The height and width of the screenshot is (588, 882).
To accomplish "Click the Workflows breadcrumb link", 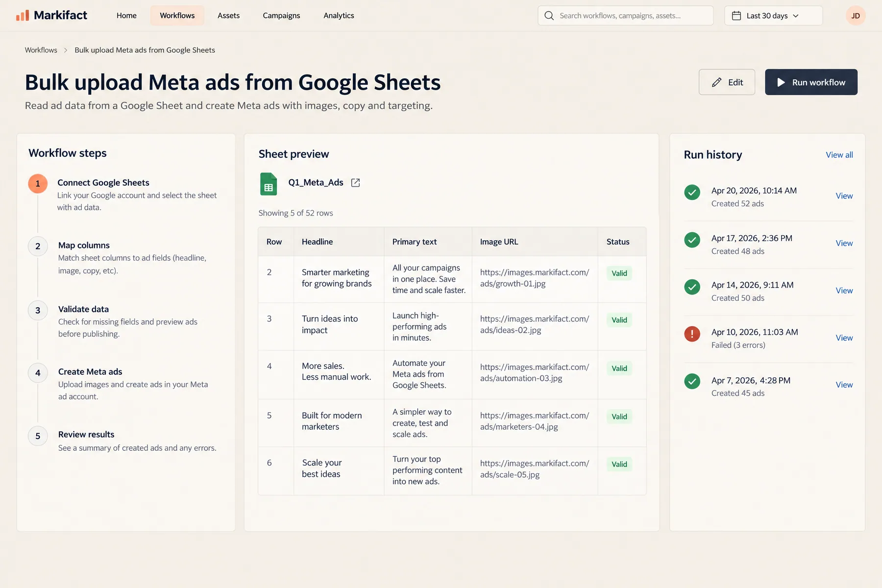I will tap(41, 50).
